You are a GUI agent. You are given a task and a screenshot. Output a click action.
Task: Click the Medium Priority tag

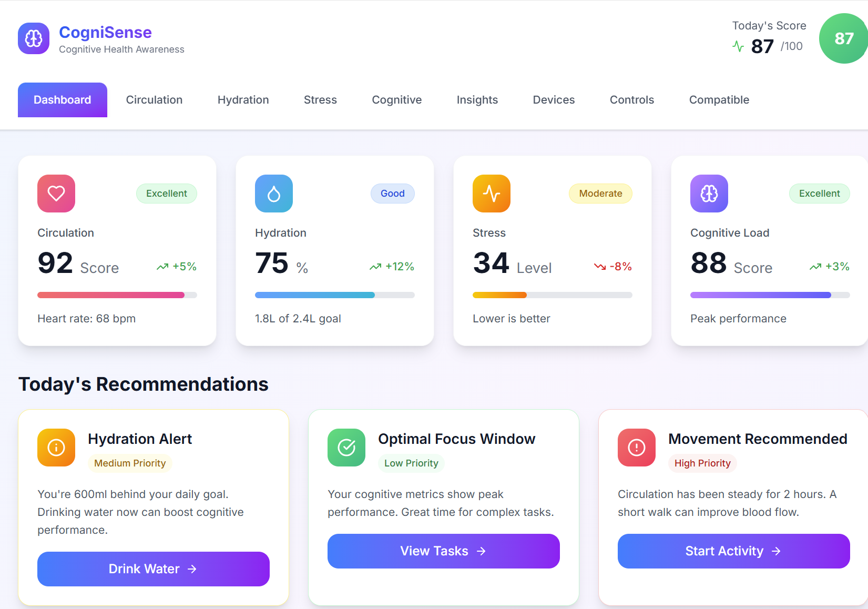tap(130, 463)
